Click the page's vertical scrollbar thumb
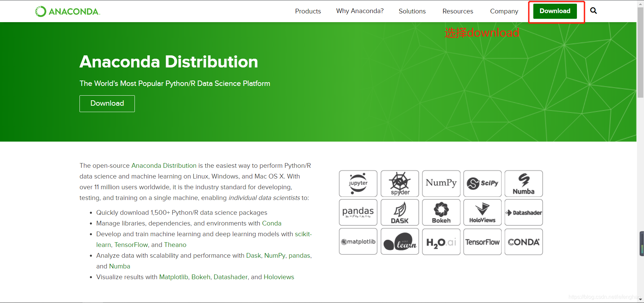644x303 pixels. coord(640,52)
